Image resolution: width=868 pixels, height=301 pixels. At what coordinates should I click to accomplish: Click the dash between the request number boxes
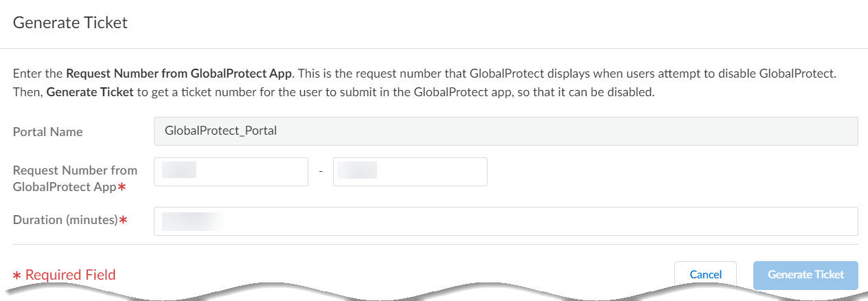coord(321,172)
